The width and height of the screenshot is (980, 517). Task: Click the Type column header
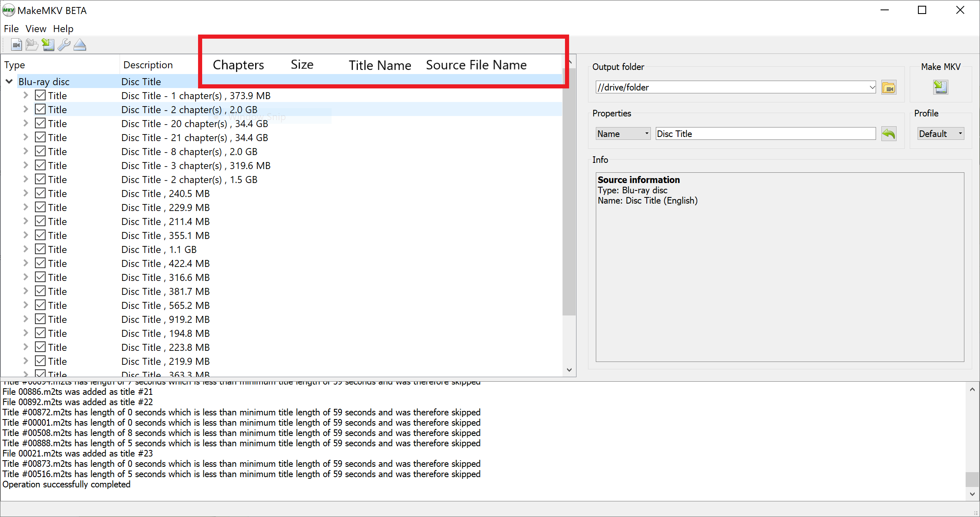60,65
